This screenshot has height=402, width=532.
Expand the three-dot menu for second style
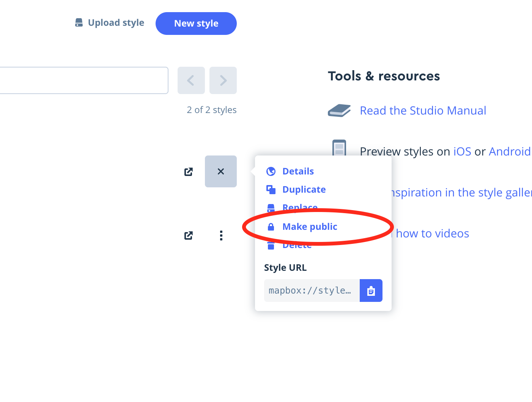click(221, 236)
